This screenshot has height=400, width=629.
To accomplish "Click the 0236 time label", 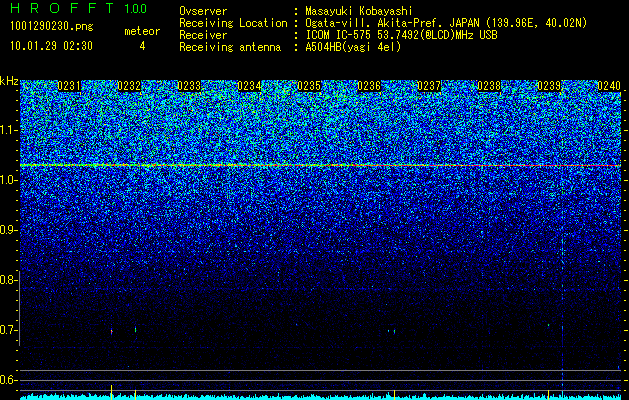I will (369, 86).
